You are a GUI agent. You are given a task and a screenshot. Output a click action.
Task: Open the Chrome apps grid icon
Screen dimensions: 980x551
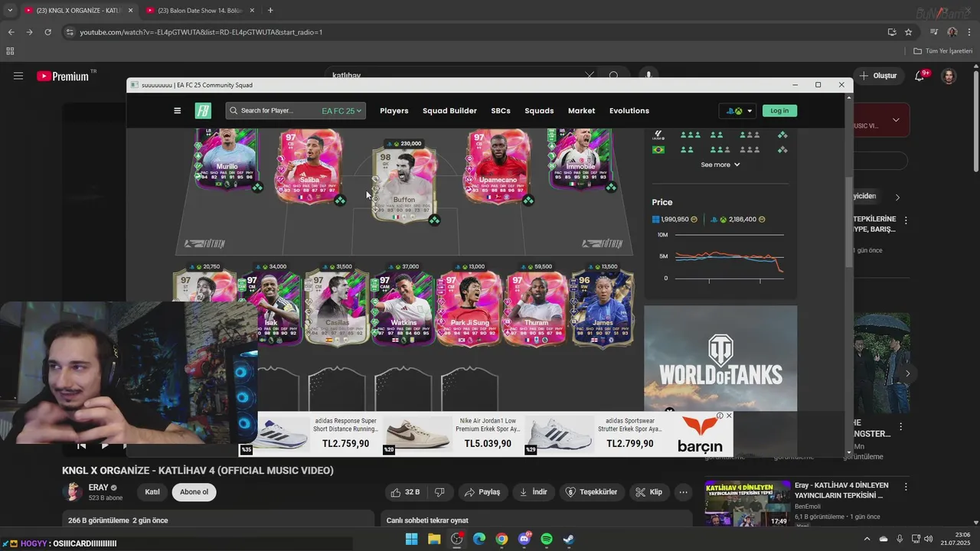(10, 51)
